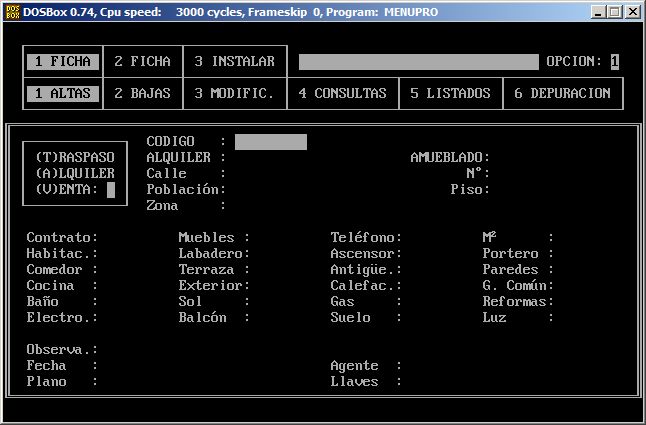Click the OPCION number input box
The width and height of the screenshot is (646, 425).
coord(614,61)
